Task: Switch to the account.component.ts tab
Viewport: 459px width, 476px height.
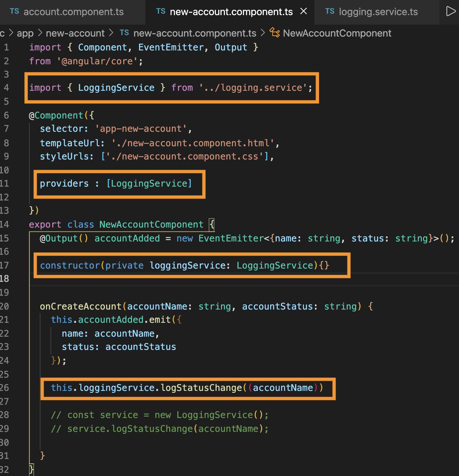Action: (67, 12)
